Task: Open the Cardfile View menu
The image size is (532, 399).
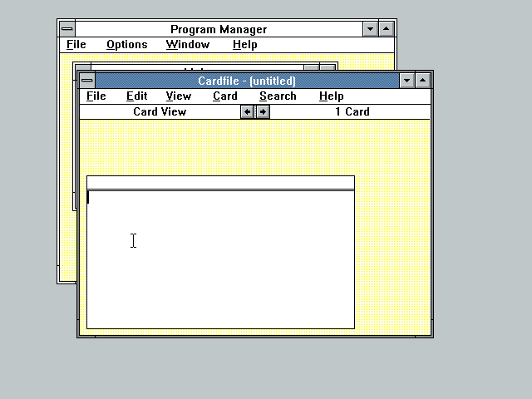Action: pyautogui.click(x=179, y=96)
